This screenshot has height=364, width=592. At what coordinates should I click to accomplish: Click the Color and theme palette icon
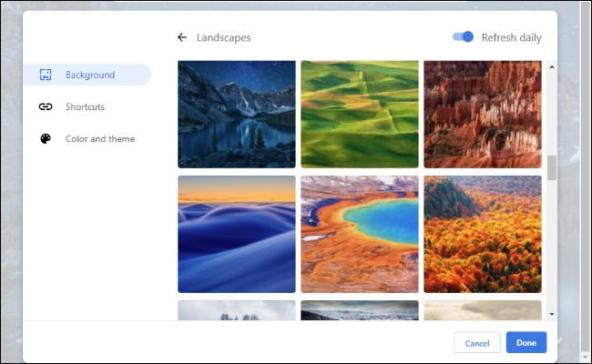(x=46, y=139)
